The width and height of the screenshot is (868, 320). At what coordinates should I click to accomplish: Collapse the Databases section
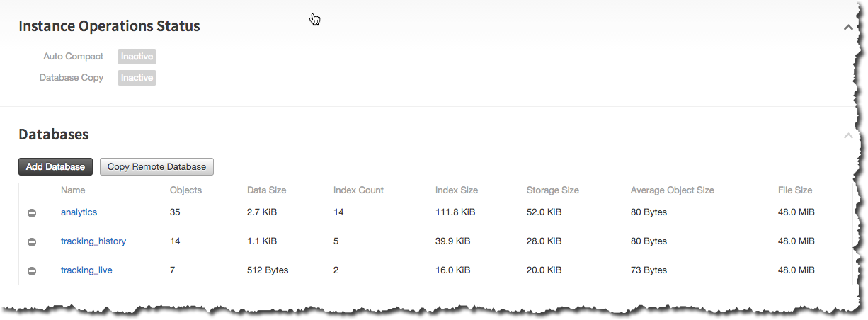847,135
